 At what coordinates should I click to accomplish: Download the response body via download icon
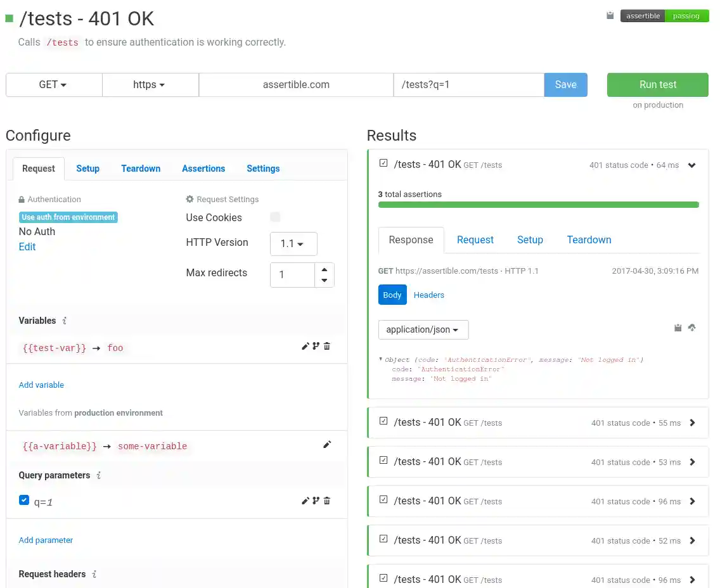691,328
